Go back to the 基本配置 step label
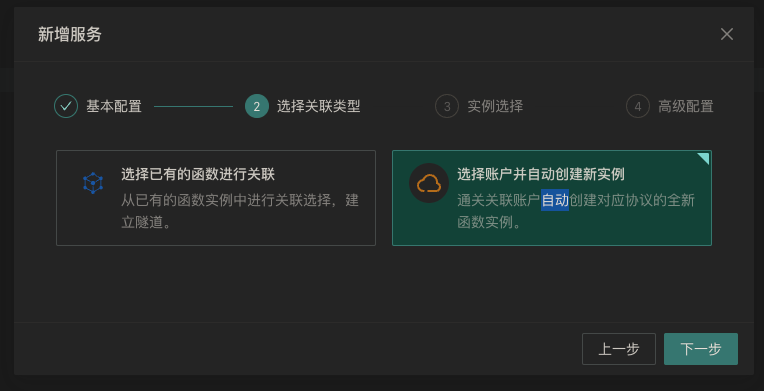 (114, 106)
